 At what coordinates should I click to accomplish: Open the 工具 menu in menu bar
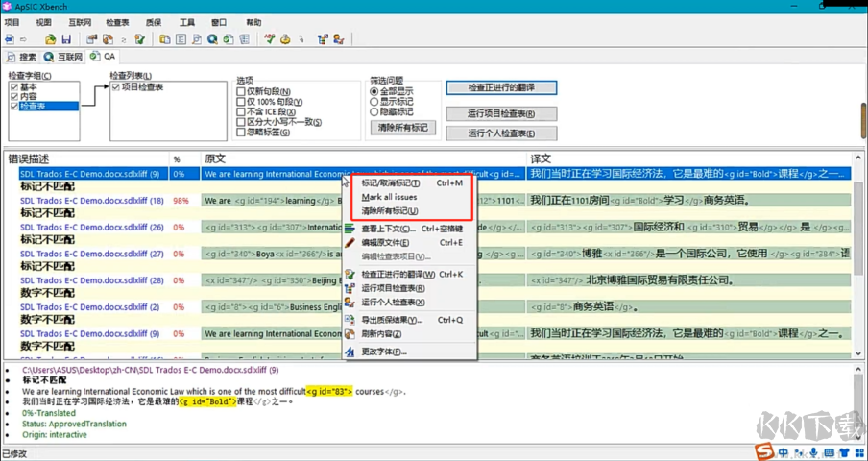coord(186,23)
